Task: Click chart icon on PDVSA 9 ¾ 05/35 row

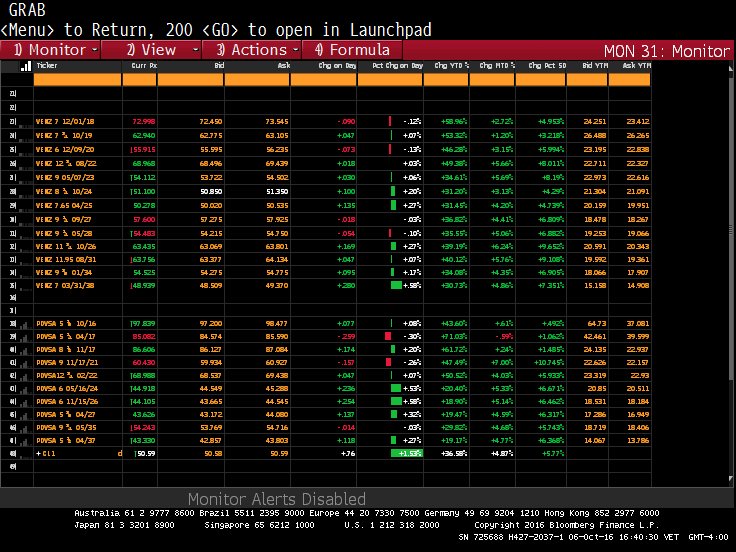Action: pos(24,428)
